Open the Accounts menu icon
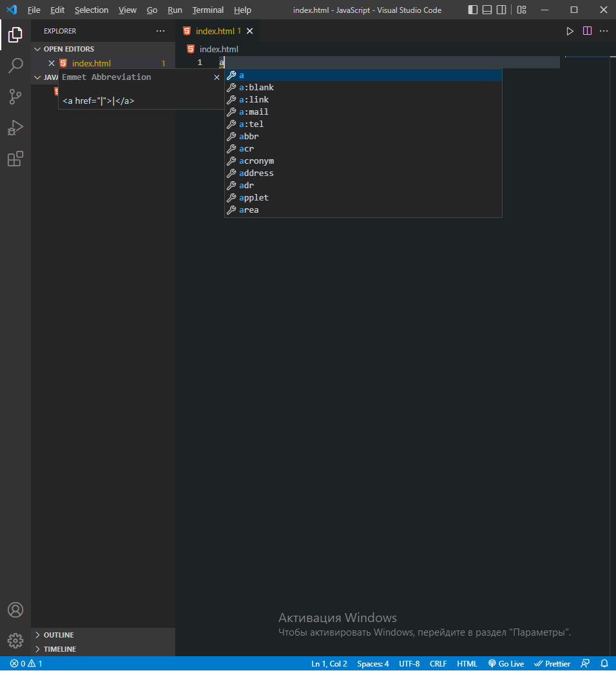 click(15, 610)
